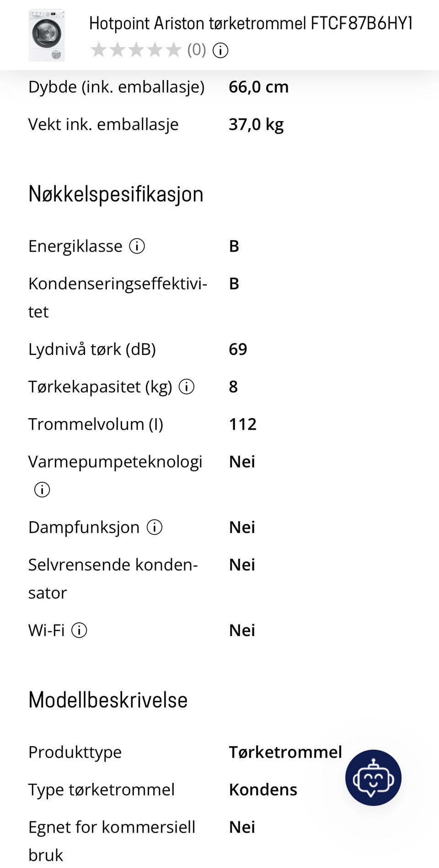439x868 pixels.
Task: Click the Nøkkelspesifikasjon section heading
Action: (x=116, y=194)
